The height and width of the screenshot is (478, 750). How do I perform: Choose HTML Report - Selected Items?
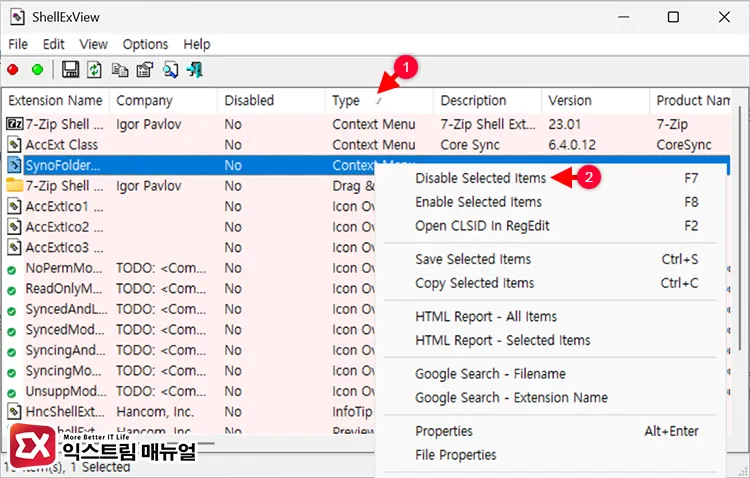[550, 341]
